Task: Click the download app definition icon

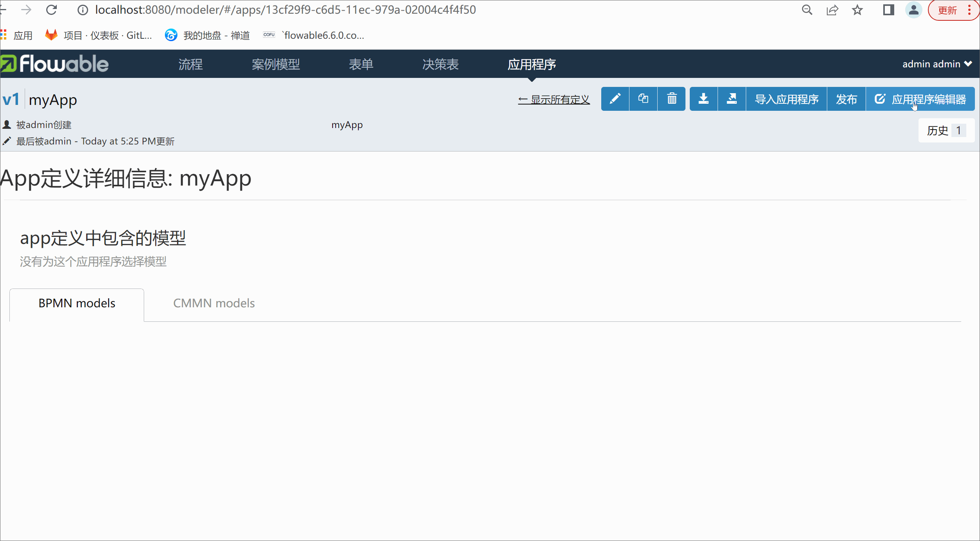Action: (x=703, y=99)
